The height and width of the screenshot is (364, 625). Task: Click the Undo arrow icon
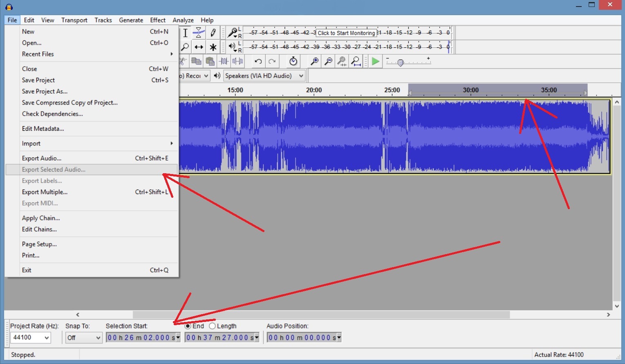[x=258, y=61]
